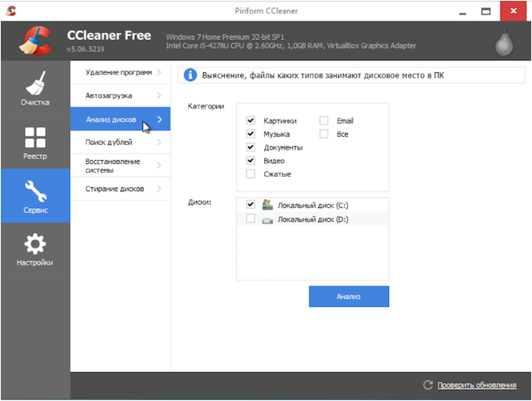Click the chevron next to Анализ дисков
532x401 pixels.
(160, 120)
